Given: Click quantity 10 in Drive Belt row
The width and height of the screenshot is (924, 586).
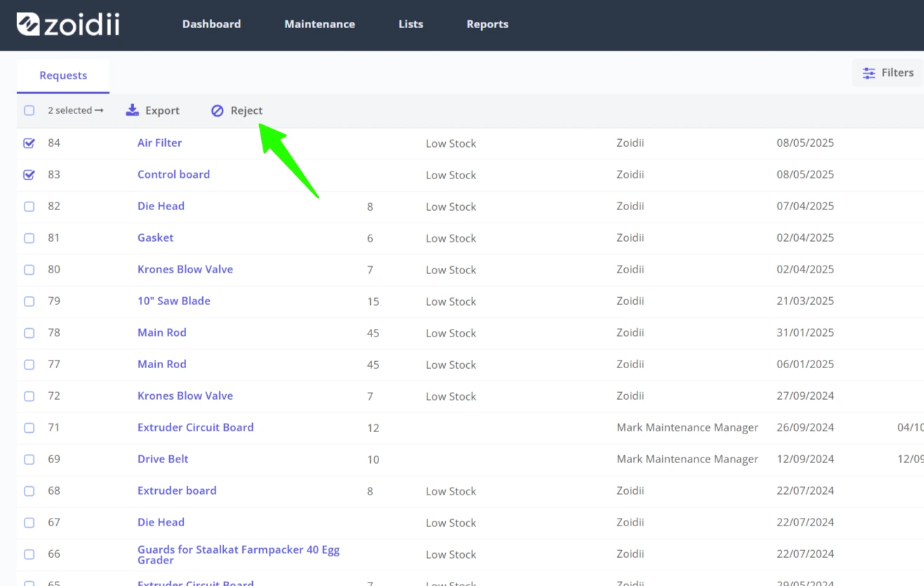Looking at the screenshot, I should [373, 460].
